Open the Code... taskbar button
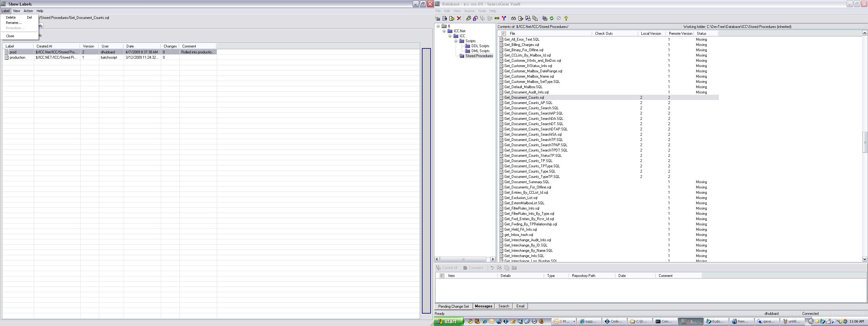 point(615,322)
